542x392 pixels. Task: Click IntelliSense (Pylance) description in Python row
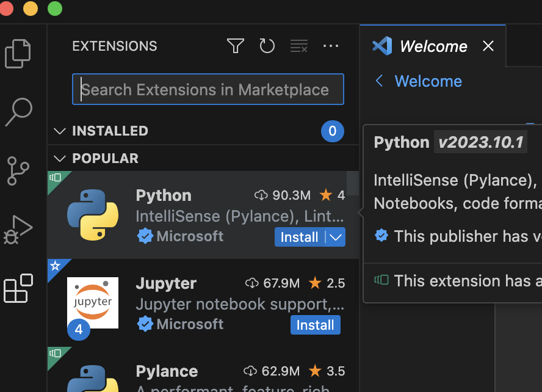coord(240,216)
